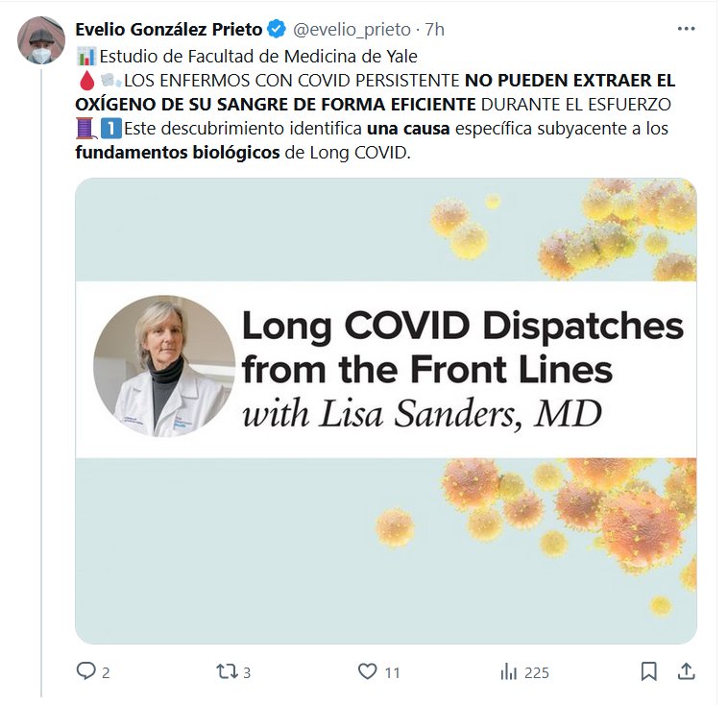Viewport: 728px width, 705px height.
Task: Click the name Evelio González Prieto
Action: coord(169,30)
